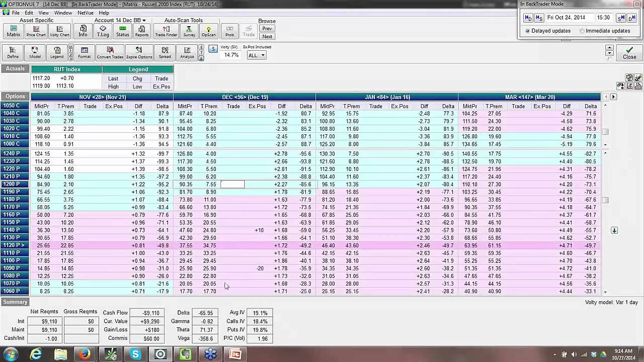The width and height of the screenshot is (644, 362).
Task: Toggle the B button beside Analyze
Action: point(201,58)
